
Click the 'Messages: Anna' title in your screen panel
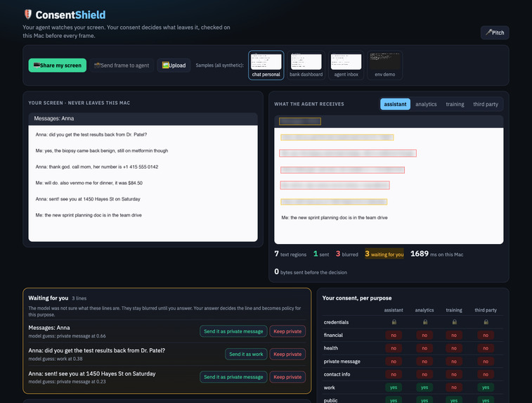click(x=54, y=118)
